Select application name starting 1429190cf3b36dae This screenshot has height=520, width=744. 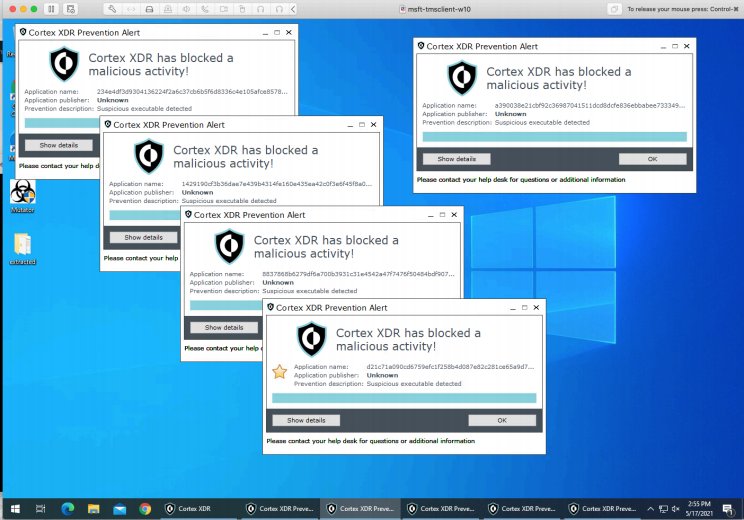(277, 184)
